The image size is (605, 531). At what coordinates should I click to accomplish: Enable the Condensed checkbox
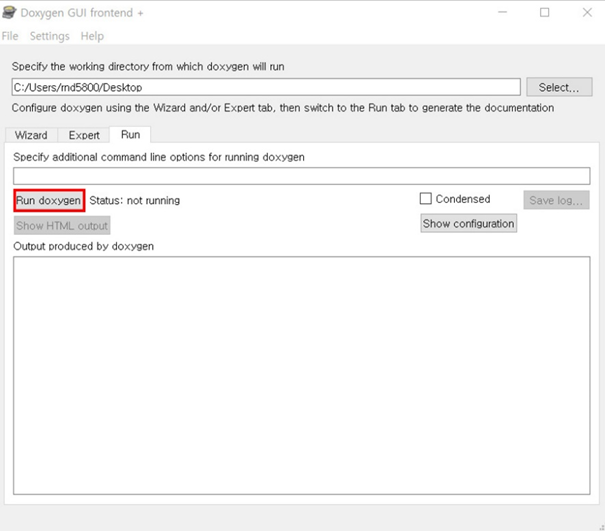(426, 198)
